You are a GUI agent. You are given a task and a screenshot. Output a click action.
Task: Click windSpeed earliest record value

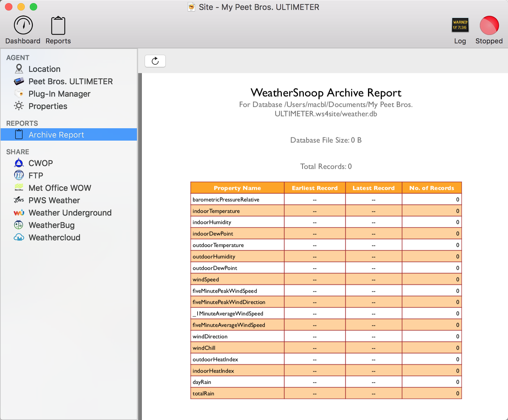tap(315, 280)
